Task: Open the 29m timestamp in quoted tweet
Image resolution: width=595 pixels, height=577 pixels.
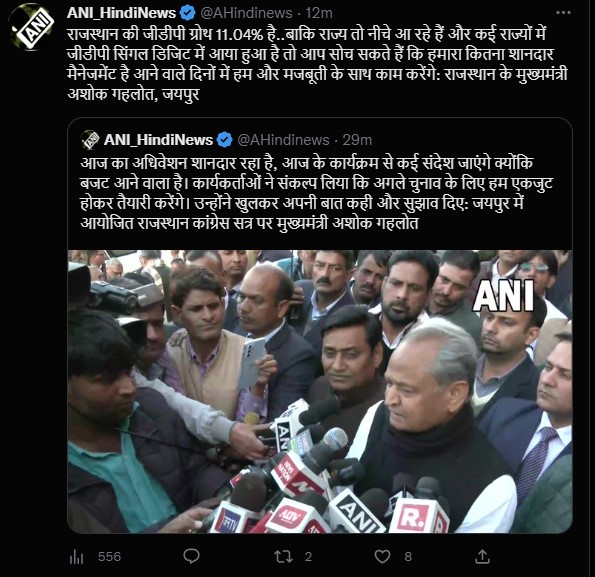Action: (x=357, y=140)
